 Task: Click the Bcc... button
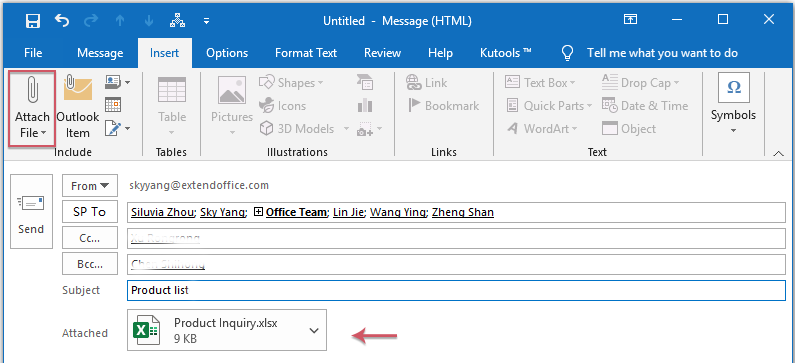90,264
